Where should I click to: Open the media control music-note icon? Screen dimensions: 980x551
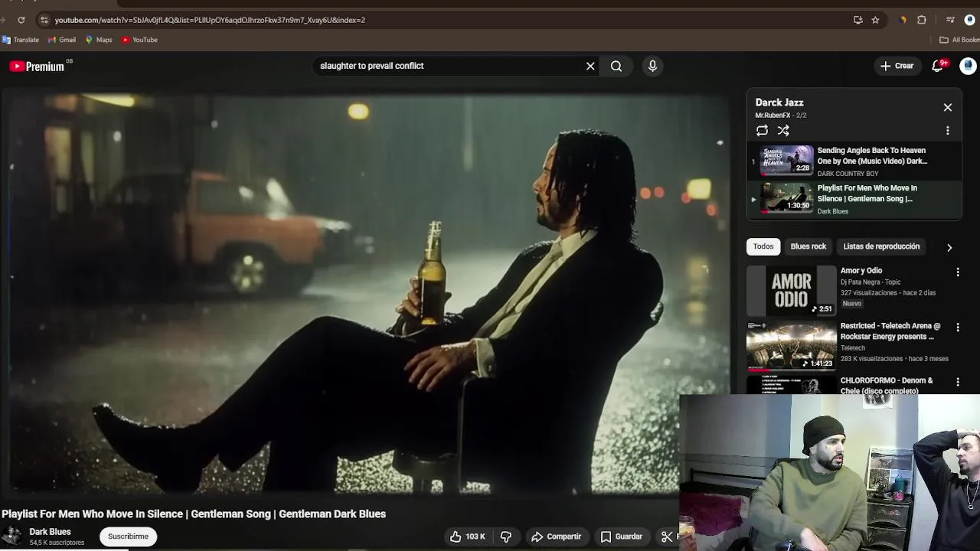coord(950,20)
